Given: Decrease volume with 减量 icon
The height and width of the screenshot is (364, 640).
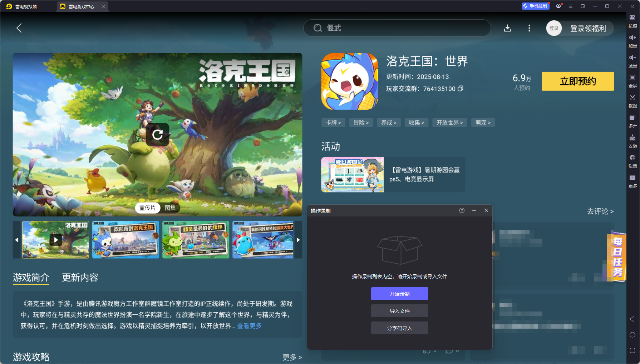Looking at the screenshot, I should [632, 61].
